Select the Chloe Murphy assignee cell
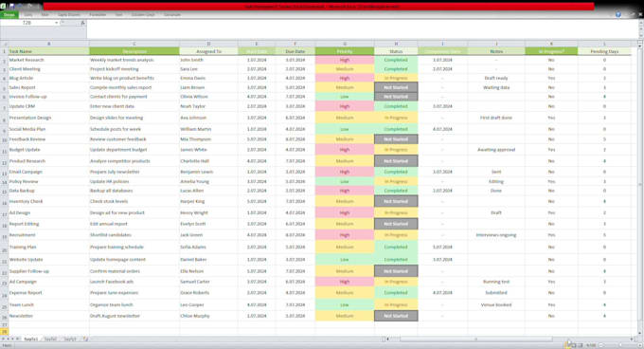 click(208, 316)
